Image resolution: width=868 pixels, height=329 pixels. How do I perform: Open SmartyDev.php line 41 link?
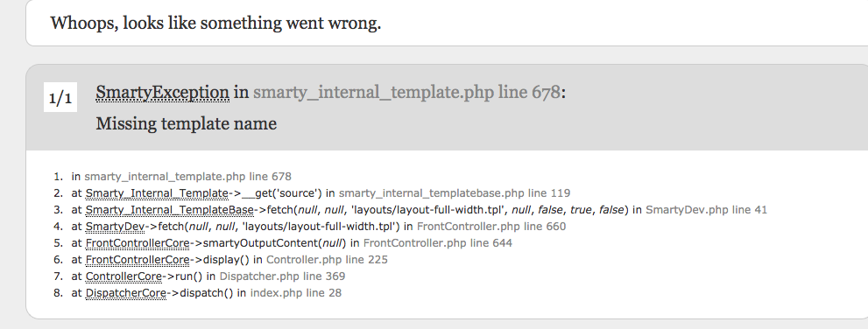point(706,210)
